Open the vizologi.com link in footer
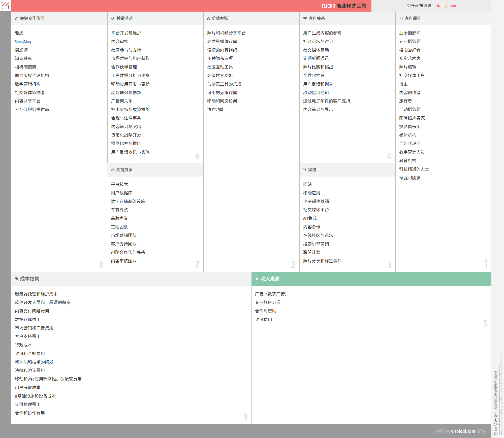The height and width of the screenshot is (438, 504). pyautogui.click(x=463, y=431)
